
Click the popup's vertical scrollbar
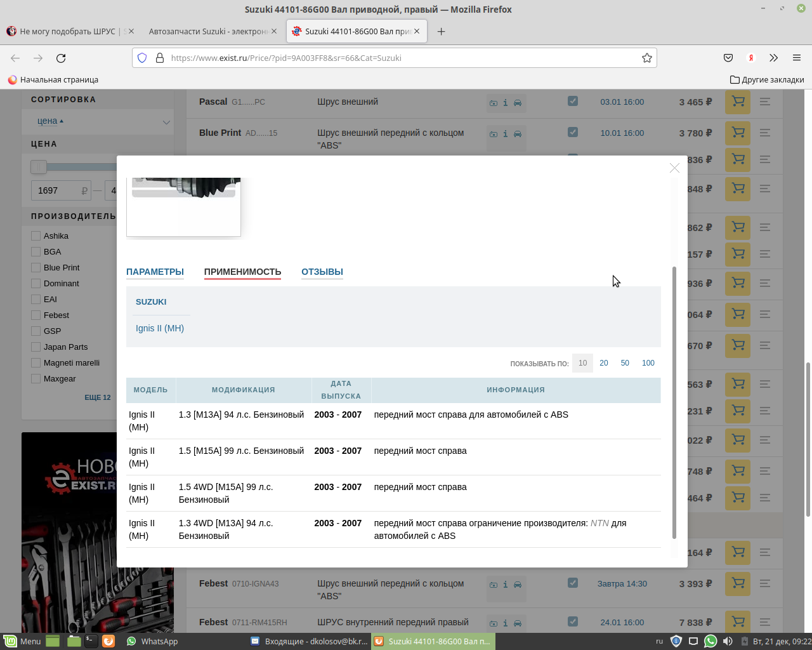674,402
